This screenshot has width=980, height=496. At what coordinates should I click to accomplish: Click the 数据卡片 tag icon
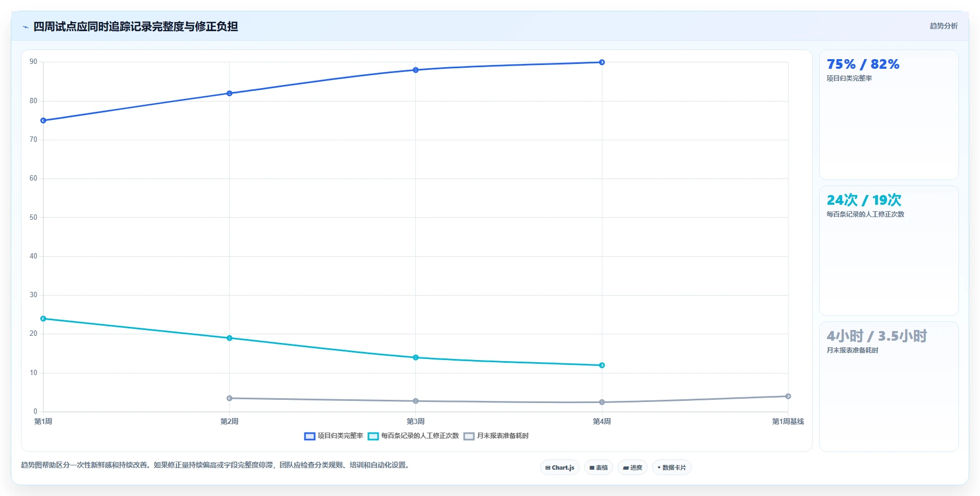click(x=659, y=468)
